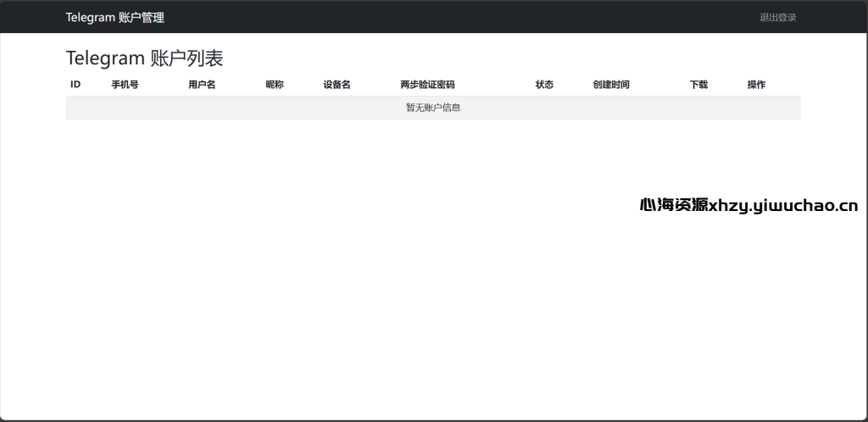Screen dimensions: 868x422
Task: Click the 用户名 column header
Action: coord(202,85)
